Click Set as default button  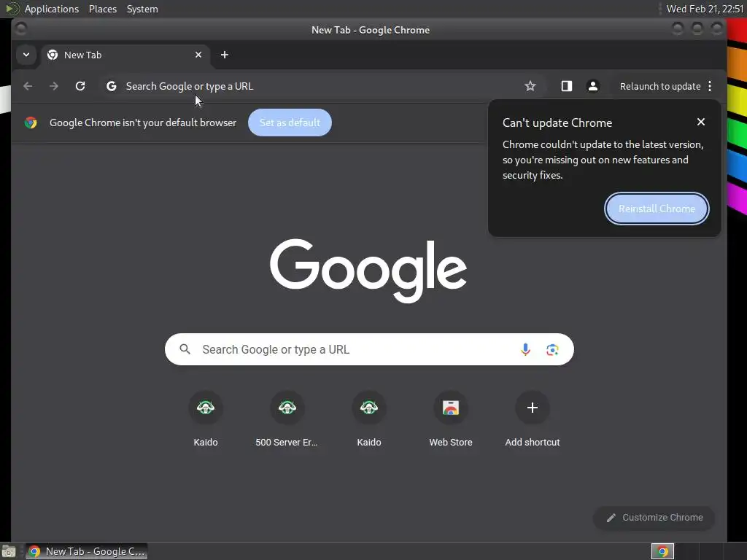[x=290, y=122]
